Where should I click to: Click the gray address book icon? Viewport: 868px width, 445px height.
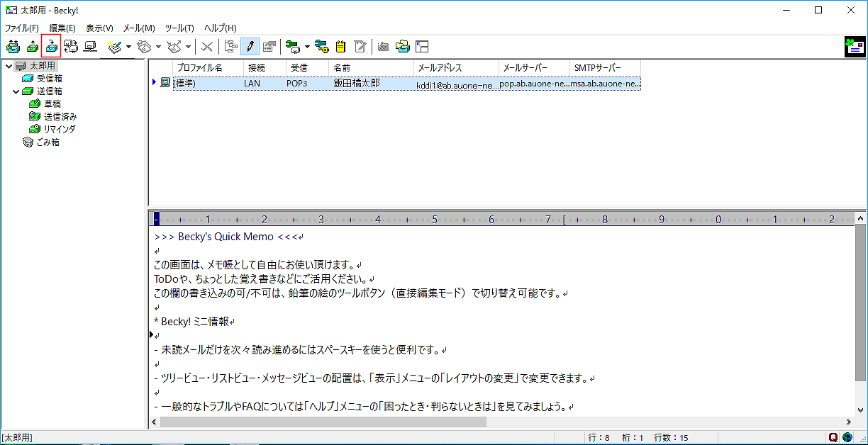(384, 47)
